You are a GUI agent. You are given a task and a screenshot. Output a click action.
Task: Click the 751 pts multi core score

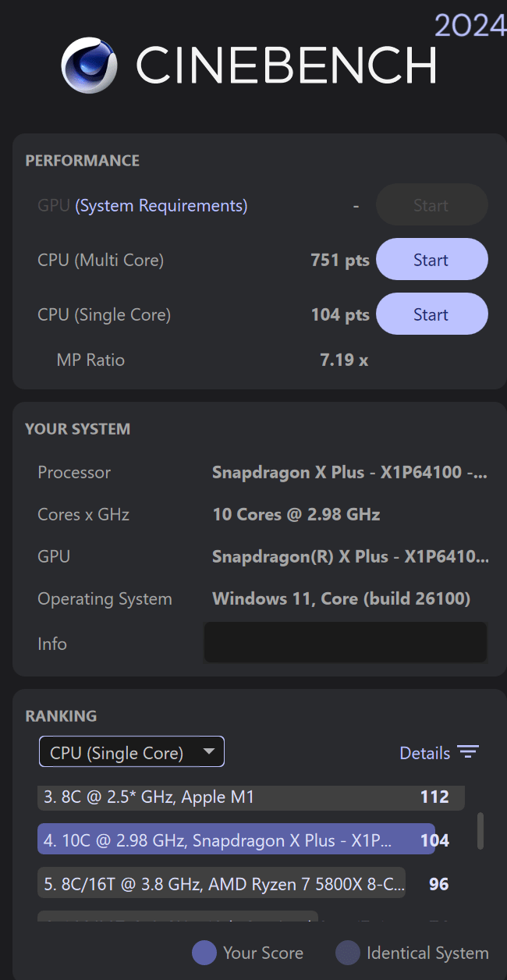[x=339, y=261]
